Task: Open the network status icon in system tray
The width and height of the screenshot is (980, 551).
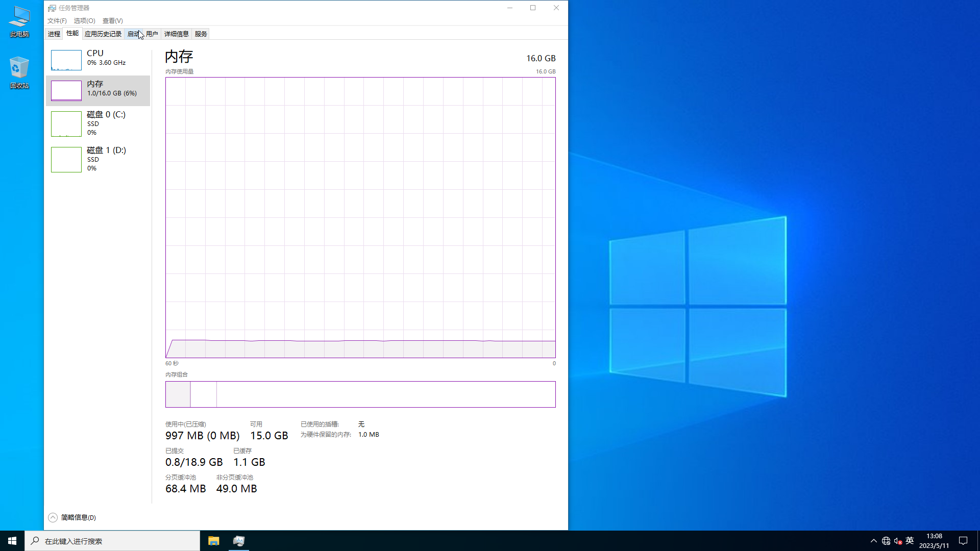Action: 886,540
